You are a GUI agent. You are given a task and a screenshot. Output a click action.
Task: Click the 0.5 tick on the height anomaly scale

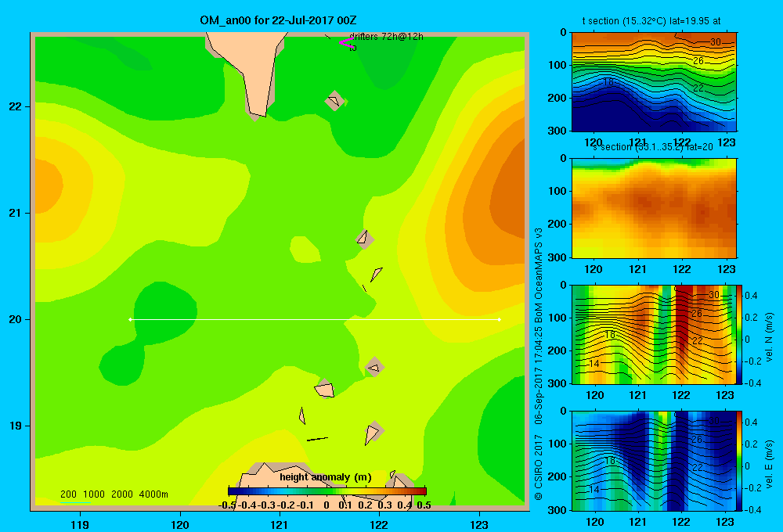pos(424,505)
